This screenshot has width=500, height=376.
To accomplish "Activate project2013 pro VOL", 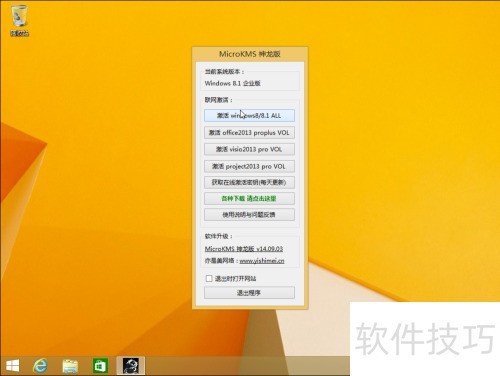I will (249, 166).
